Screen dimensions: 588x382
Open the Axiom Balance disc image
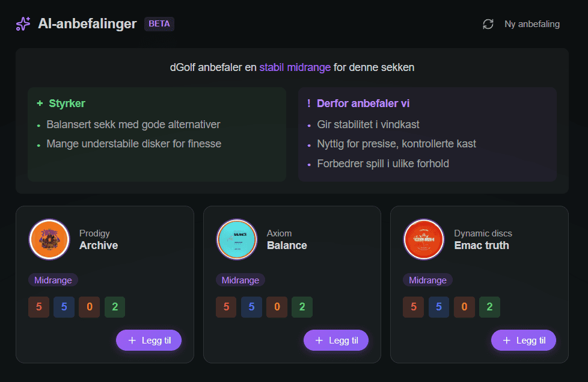(x=237, y=239)
